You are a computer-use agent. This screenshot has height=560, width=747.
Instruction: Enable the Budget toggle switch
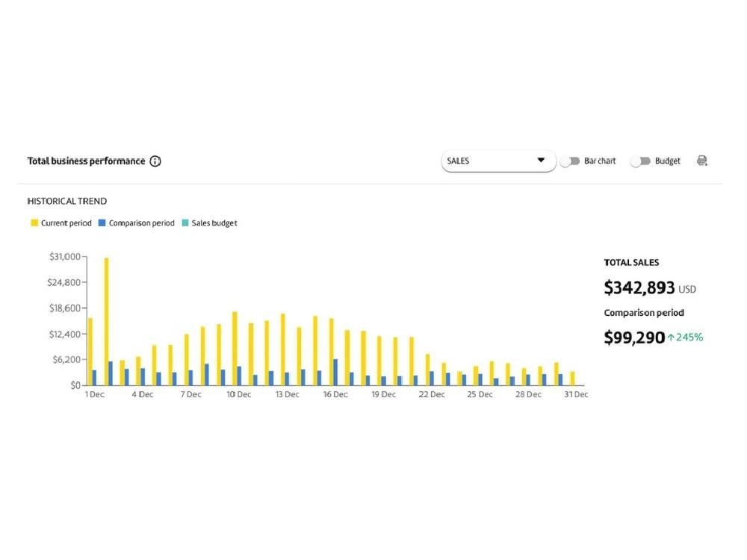[640, 161]
